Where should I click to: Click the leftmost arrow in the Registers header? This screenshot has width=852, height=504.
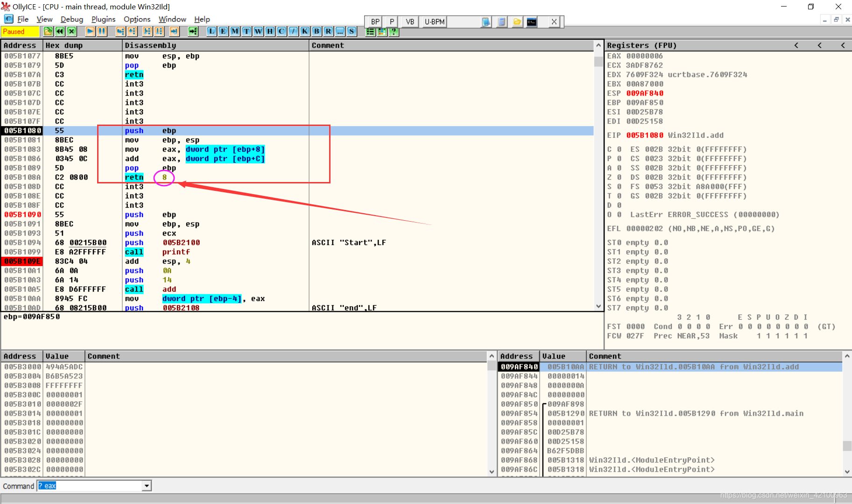(796, 45)
